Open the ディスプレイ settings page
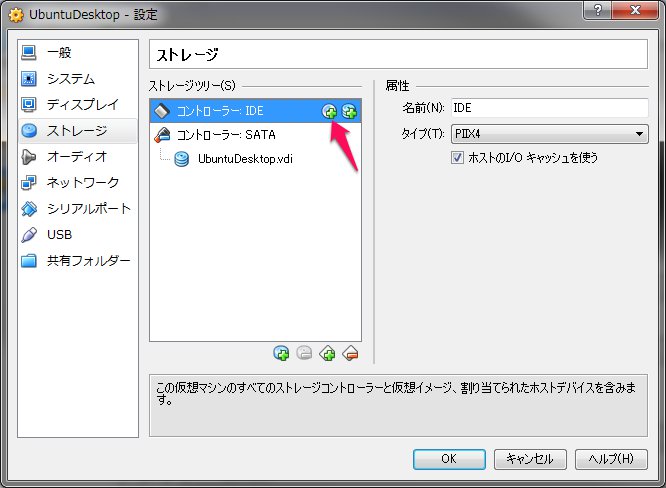Image resolution: width=666 pixels, height=488 pixels. tap(78, 104)
